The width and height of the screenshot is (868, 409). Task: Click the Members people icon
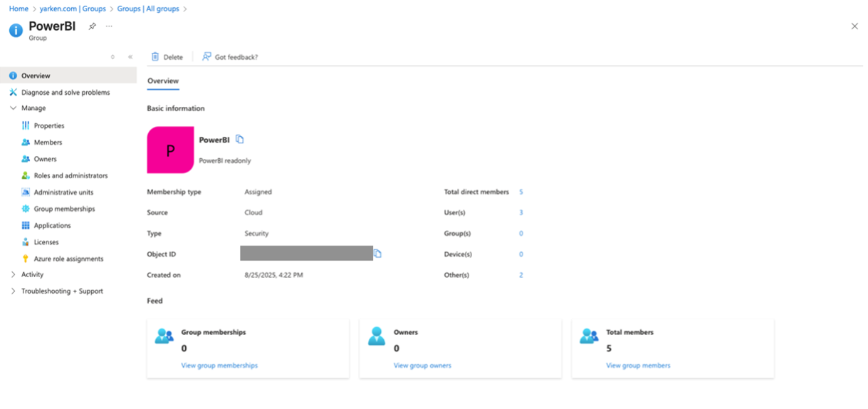click(26, 143)
